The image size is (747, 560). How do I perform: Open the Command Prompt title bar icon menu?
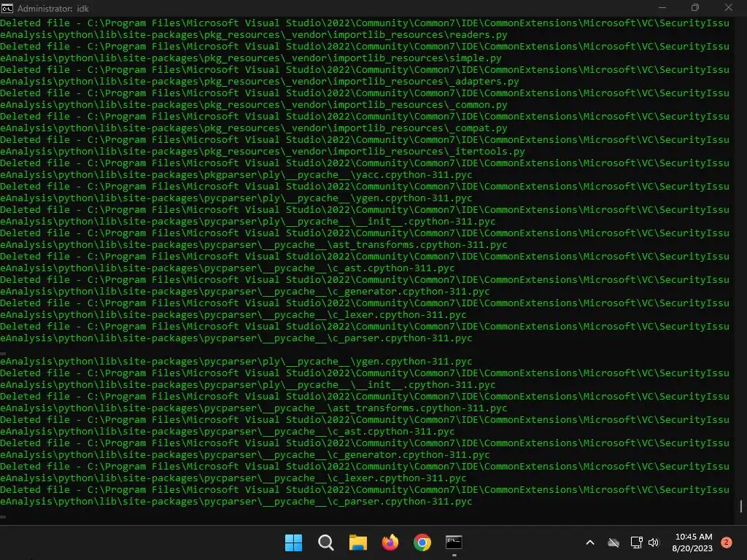(x=7, y=8)
